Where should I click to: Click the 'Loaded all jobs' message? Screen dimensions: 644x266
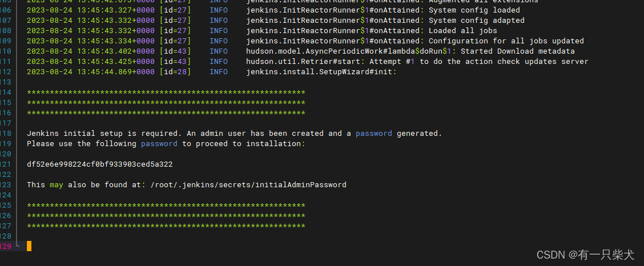[463, 31]
